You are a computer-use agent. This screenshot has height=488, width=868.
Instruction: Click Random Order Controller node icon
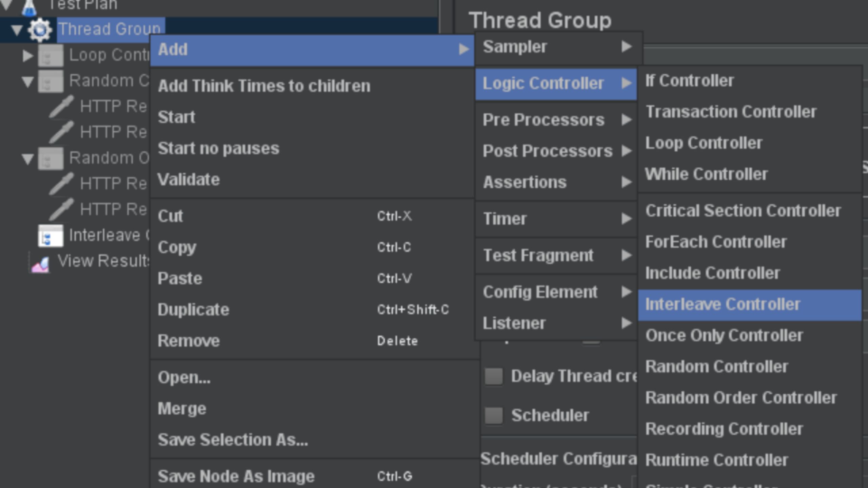(x=51, y=158)
